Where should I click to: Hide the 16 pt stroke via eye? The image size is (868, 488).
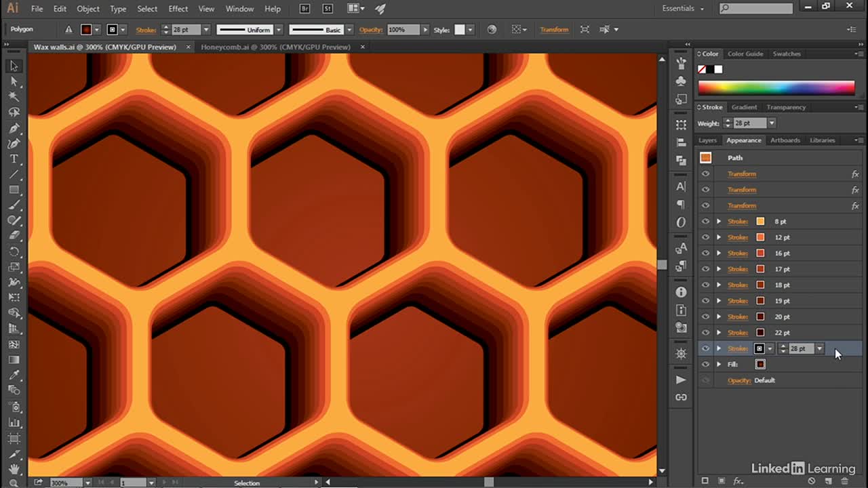(706, 253)
